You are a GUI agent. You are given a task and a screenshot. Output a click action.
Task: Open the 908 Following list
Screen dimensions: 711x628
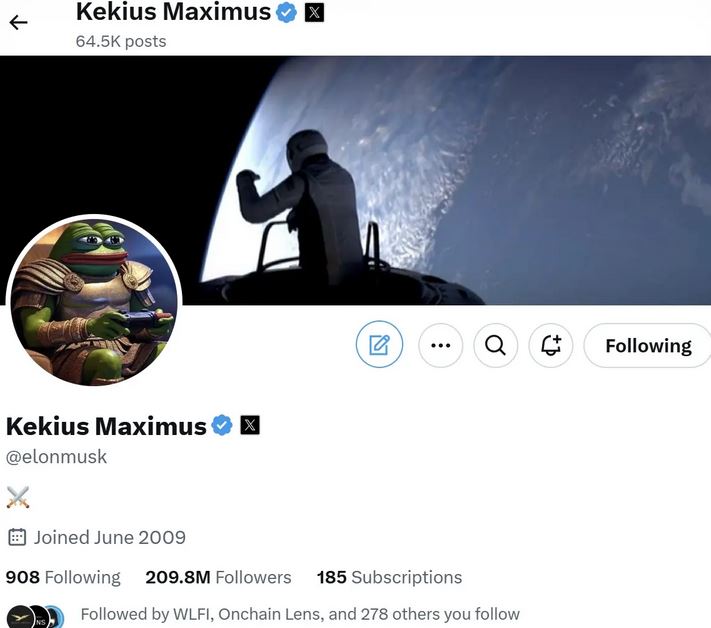click(63, 577)
